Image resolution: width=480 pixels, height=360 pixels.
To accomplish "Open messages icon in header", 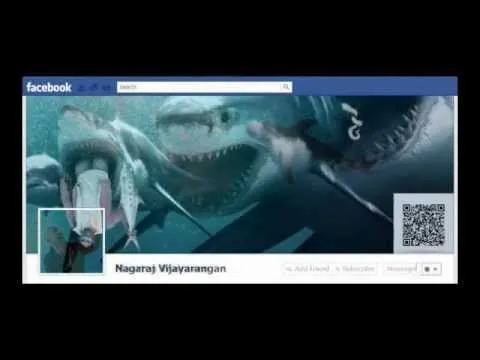I will point(94,88).
